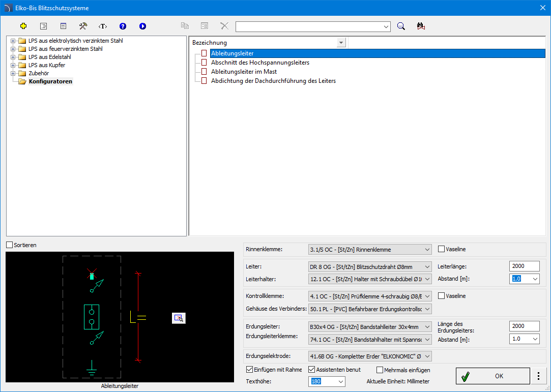551x392 pixels.
Task: Click the <T> text tool icon
Action: pos(103,26)
